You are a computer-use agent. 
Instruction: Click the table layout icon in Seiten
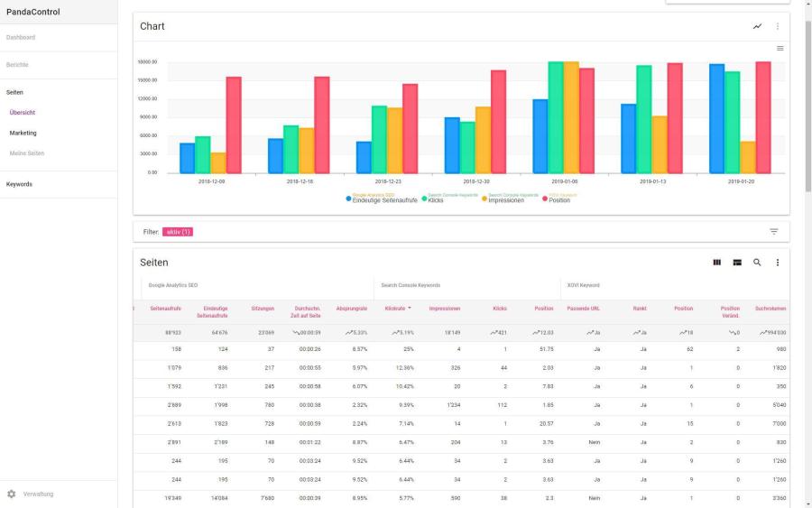[x=737, y=263]
